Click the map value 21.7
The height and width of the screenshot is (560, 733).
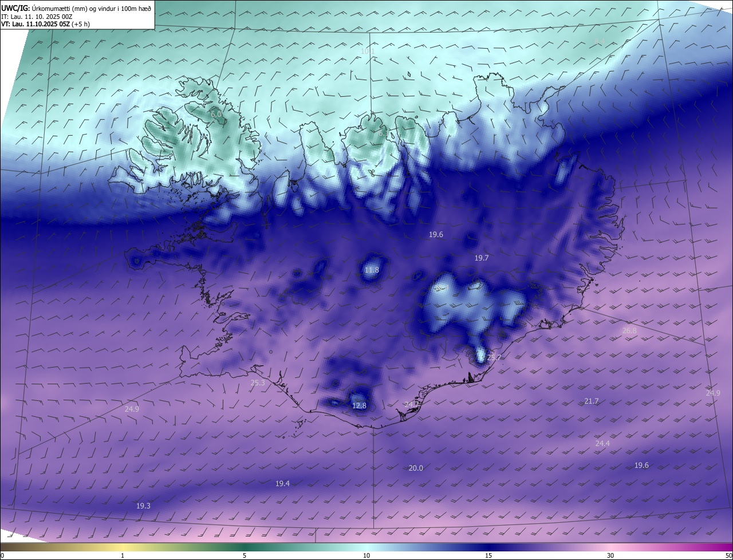(x=592, y=401)
